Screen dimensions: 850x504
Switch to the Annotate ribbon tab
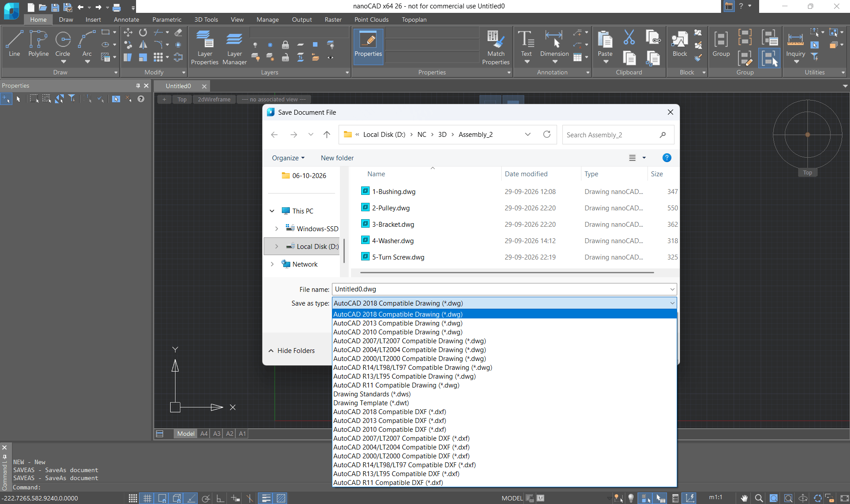point(126,19)
